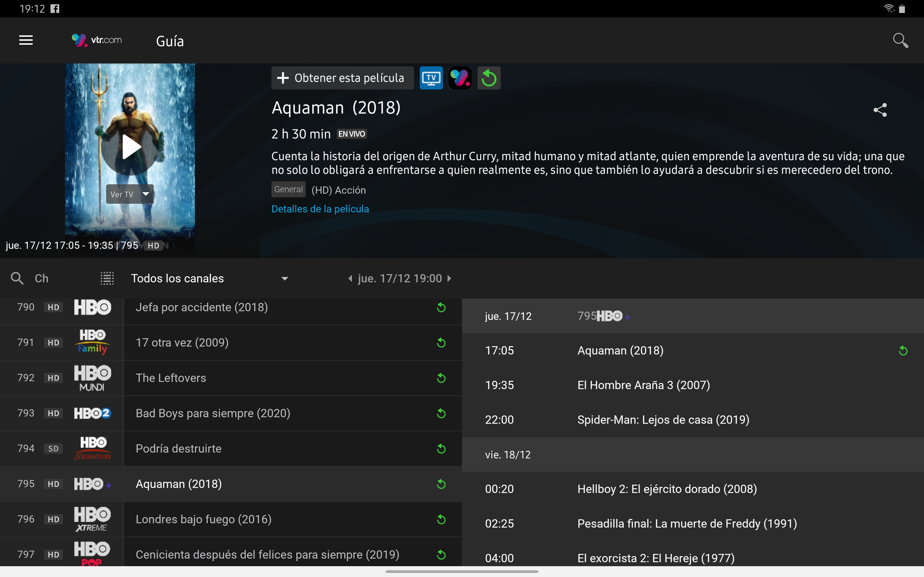This screenshot has width=924, height=577.
Task: Play Aquaman using poster play button
Action: pos(130,147)
